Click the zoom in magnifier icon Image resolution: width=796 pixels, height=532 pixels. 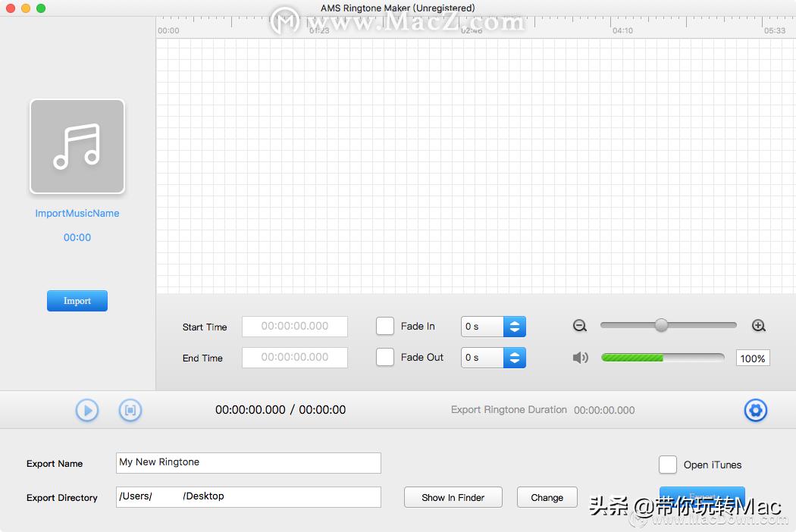pos(758,326)
